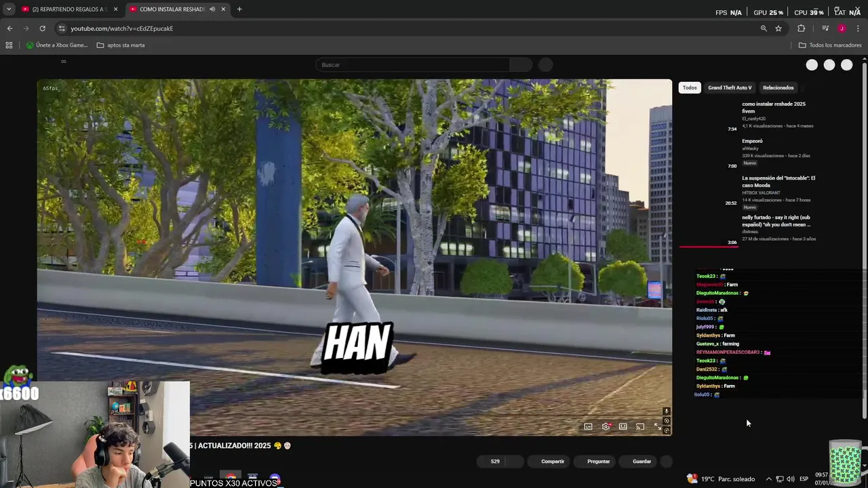Toggle subtitles in the video player

(588, 426)
